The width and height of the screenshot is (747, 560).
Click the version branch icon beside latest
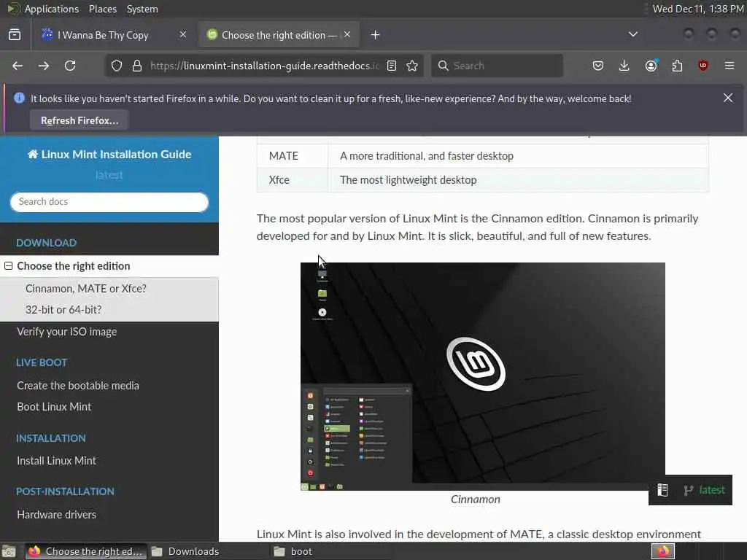(689, 490)
